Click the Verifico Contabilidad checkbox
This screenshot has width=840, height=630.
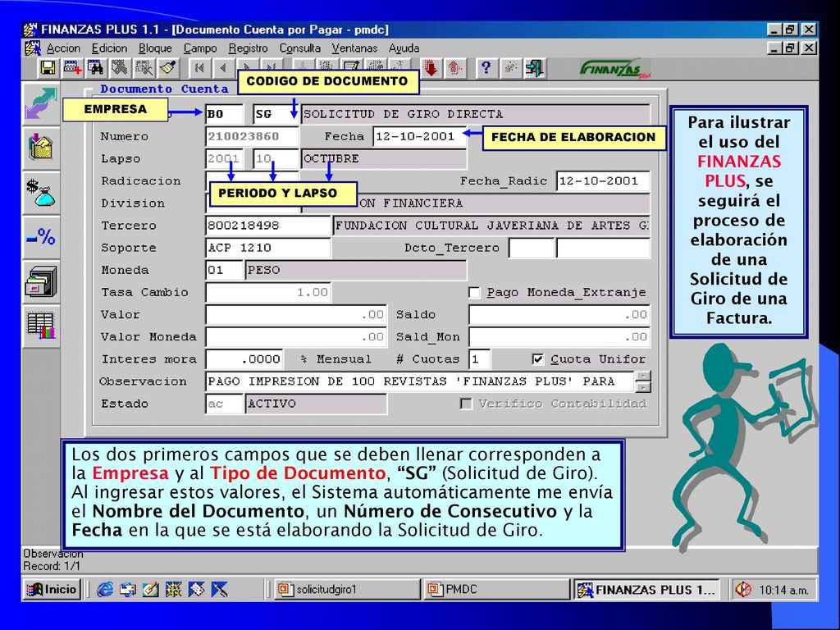point(466,404)
